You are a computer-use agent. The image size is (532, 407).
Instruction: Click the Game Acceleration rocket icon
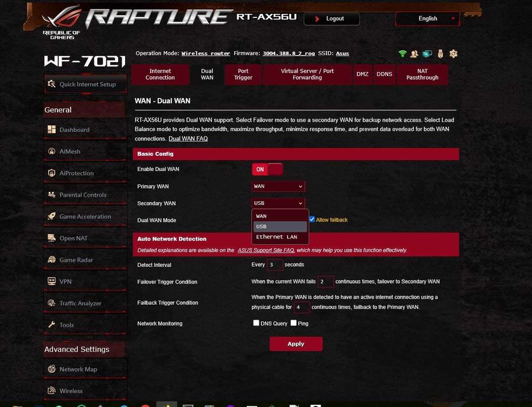tap(52, 216)
